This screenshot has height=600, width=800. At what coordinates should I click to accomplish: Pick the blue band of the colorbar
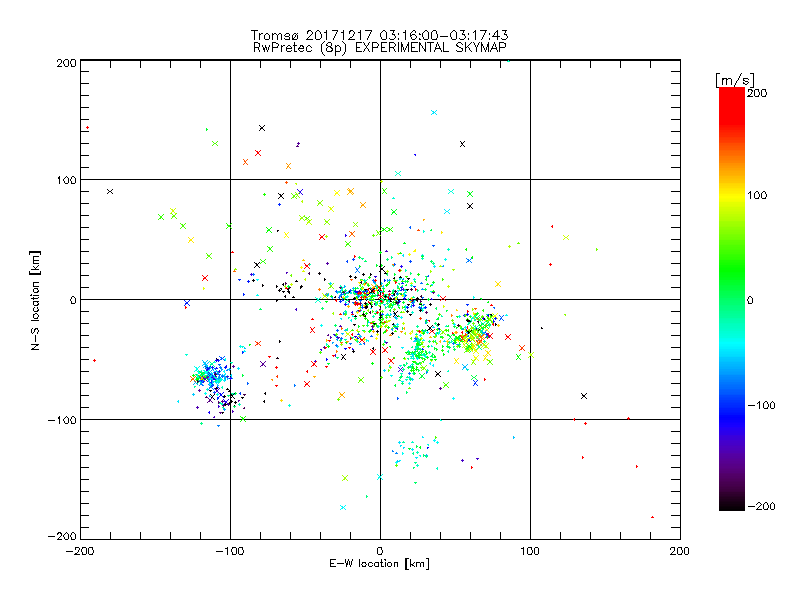pyautogui.click(x=732, y=416)
